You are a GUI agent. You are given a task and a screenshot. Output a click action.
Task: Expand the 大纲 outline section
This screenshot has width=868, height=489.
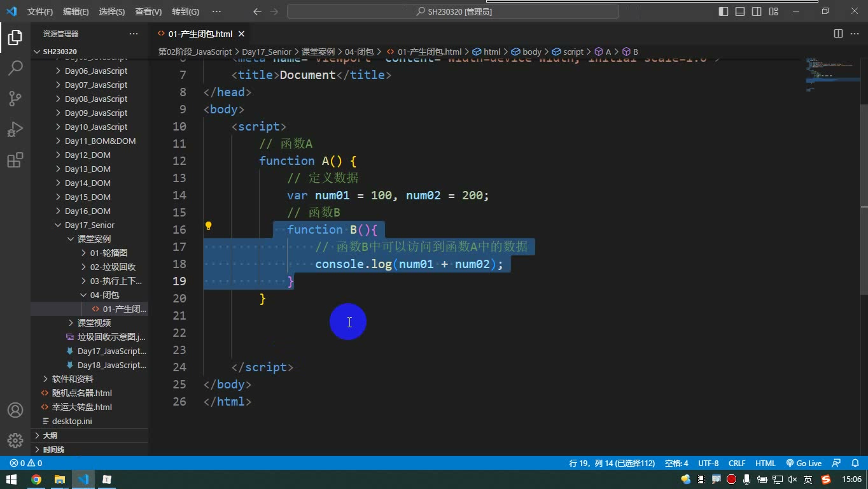point(89,436)
